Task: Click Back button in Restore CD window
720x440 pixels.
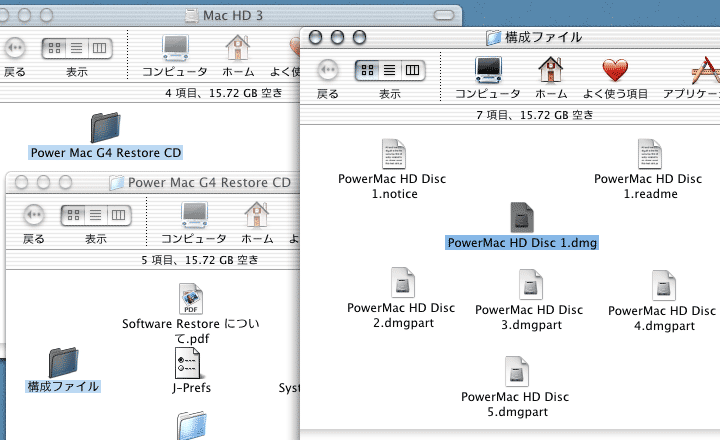Action: click(34, 214)
